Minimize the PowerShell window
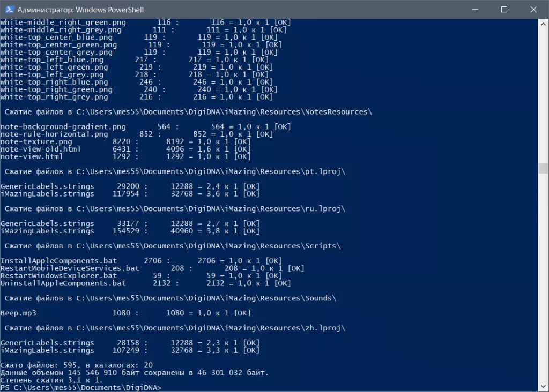The height and width of the screenshot is (392, 549). point(475,10)
